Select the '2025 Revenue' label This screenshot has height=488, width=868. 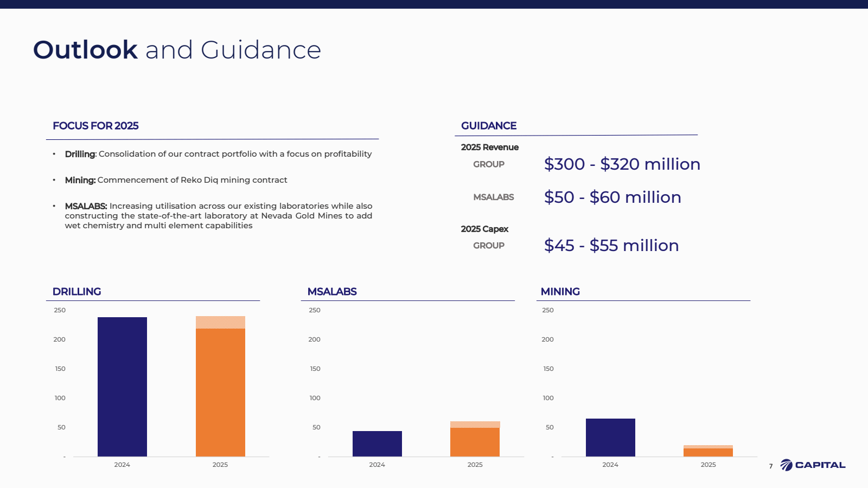490,147
